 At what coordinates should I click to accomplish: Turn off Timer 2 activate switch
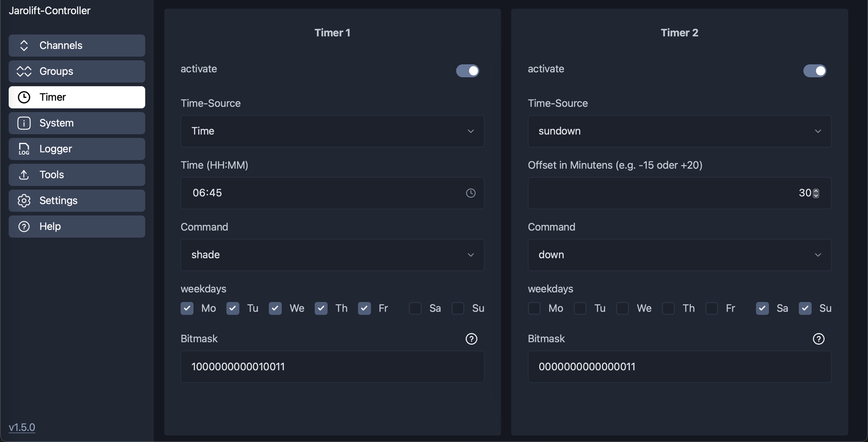815,71
